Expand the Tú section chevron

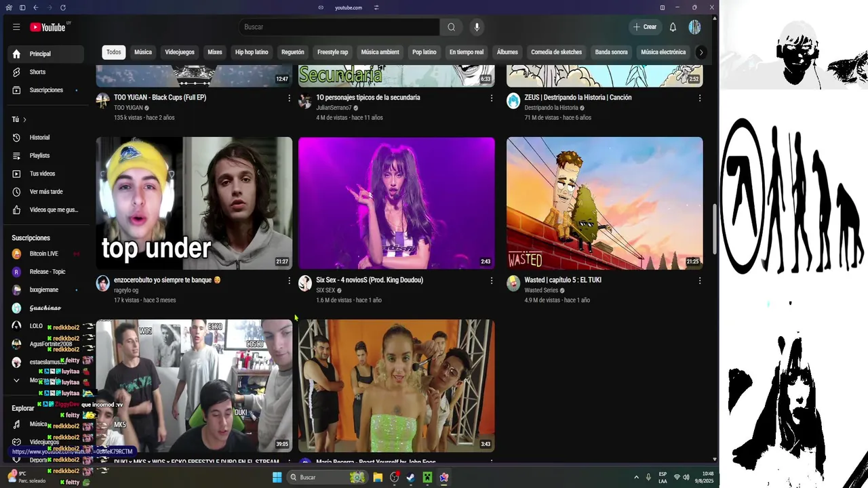(x=24, y=120)
